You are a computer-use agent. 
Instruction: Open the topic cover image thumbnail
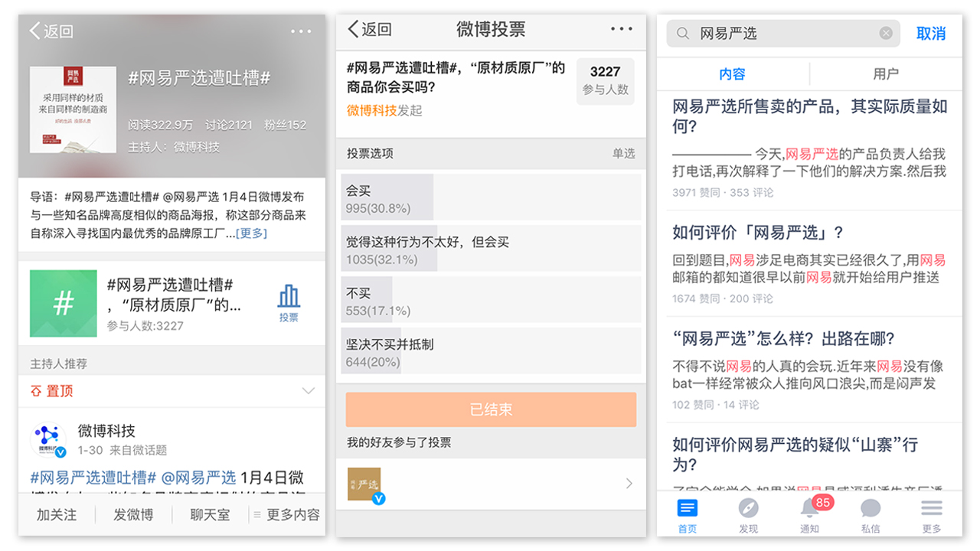(x=73, y=109)
